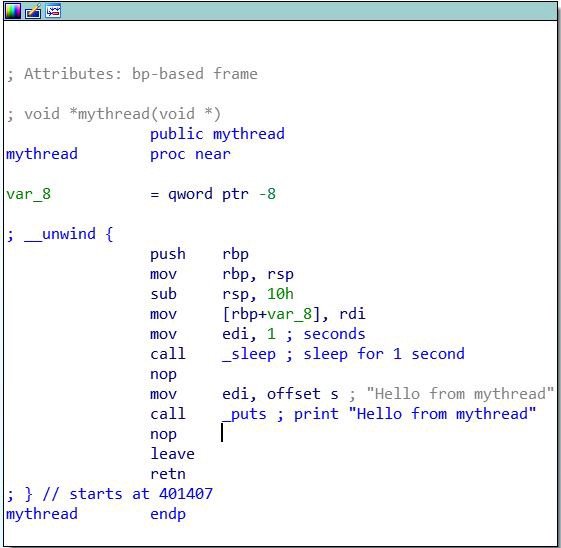The image size is (561, 548).
Task: Click the 'leave' instruction
Action: (172, 454)
